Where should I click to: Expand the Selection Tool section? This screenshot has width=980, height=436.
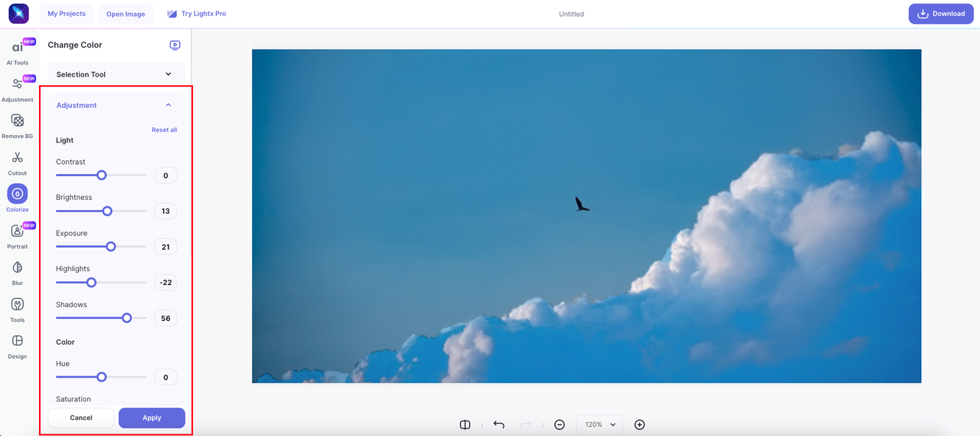(116, 74)
